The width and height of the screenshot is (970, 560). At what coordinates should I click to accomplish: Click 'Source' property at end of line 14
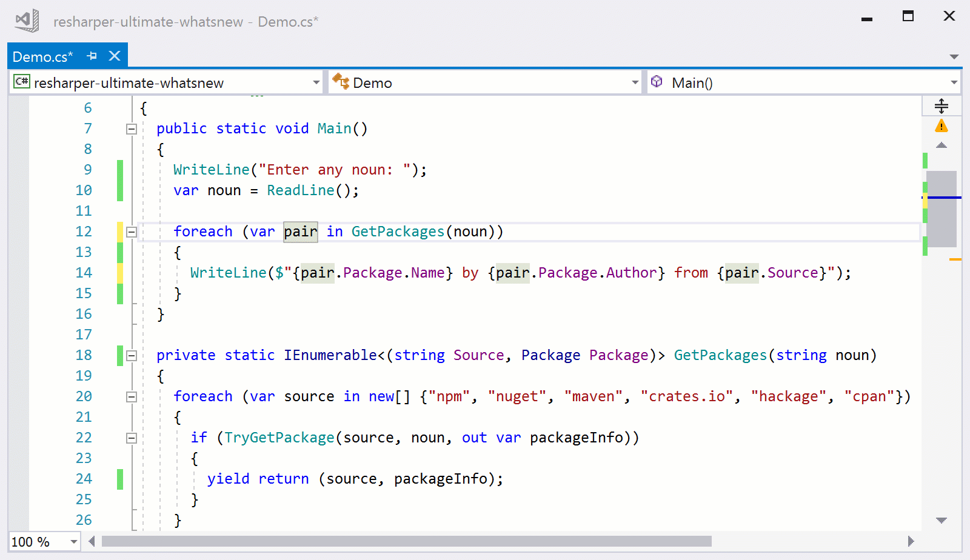(792, 273)
